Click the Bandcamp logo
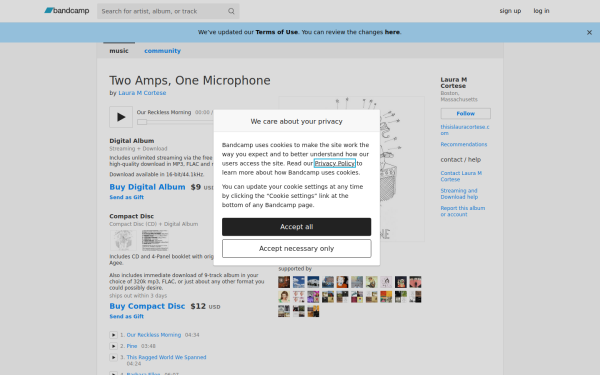600x375 pixels. [67, 11]
